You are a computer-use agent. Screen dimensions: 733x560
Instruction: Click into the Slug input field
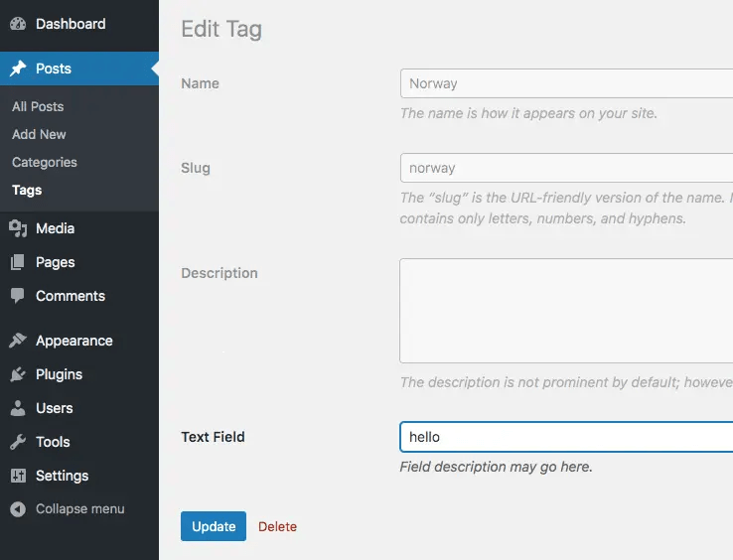pyautogui.click(x=566, y=168)
